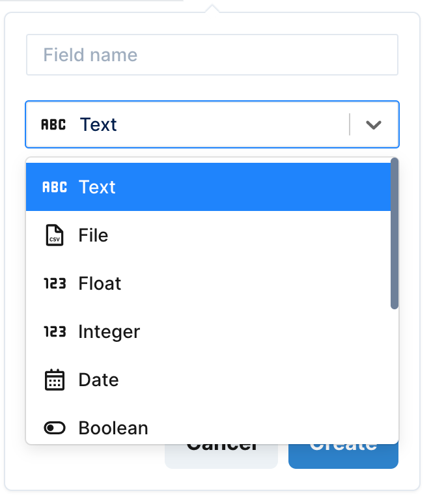431x504 pixels.
Task: Focus the Field name input box
Action: 212,55
